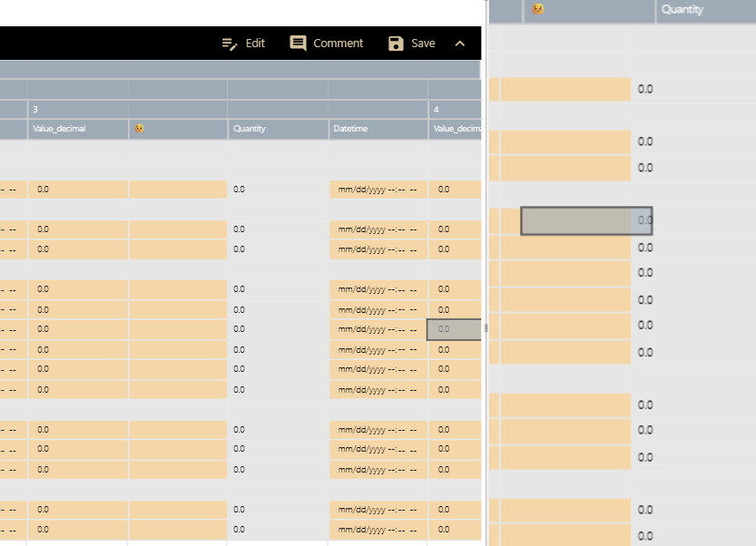Click the emoji column header in main grid

178,129
